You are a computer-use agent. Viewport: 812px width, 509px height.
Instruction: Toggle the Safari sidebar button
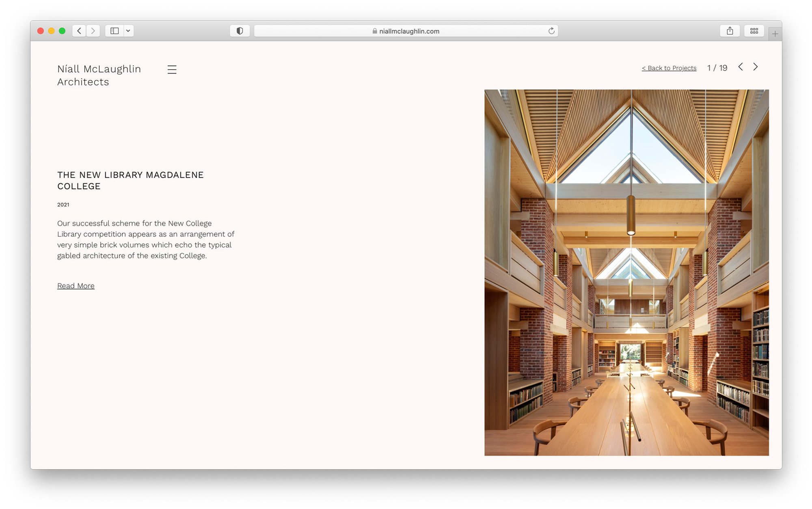click(x=114, y=31)
